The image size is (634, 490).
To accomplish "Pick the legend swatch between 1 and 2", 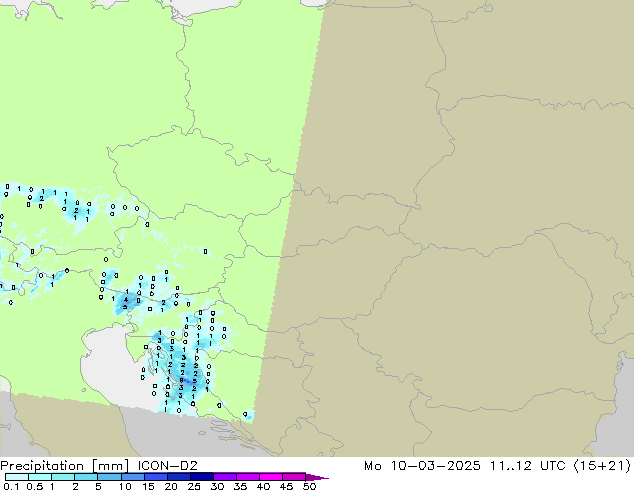I will 63,477.
